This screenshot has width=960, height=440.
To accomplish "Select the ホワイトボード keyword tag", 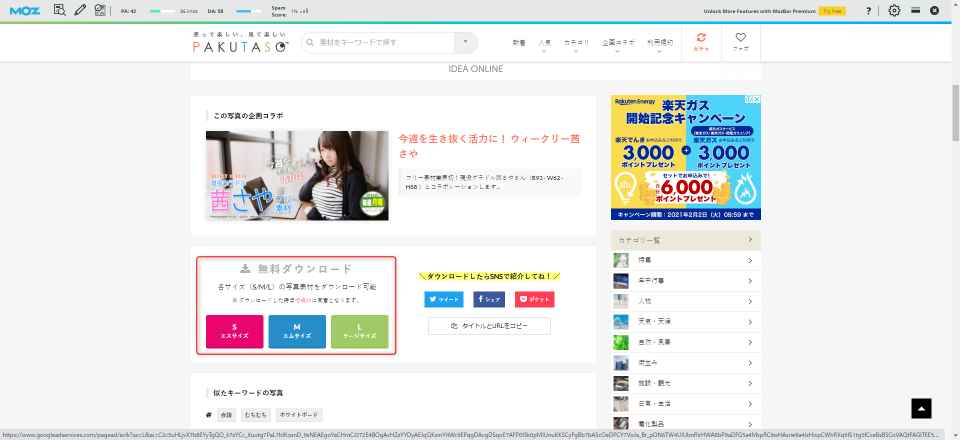I will [299, 415].
